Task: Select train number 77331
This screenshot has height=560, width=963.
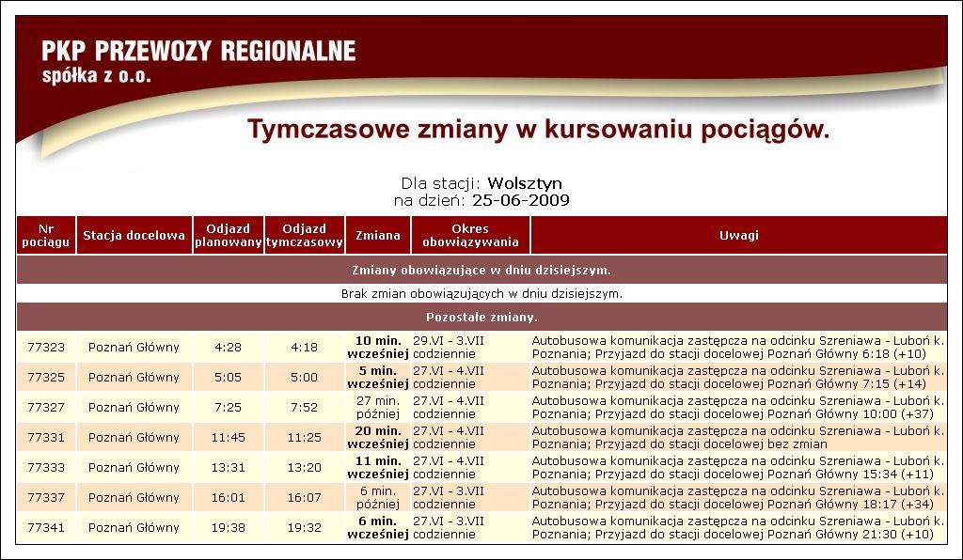Action: pos(46,437)
